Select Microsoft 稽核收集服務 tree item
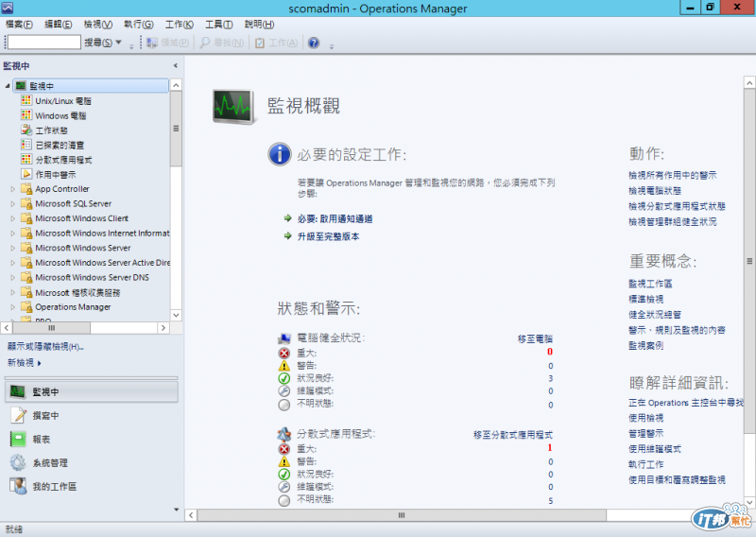Image resolution: width=756 pixels, height=537 pixels. coord(77,292)
